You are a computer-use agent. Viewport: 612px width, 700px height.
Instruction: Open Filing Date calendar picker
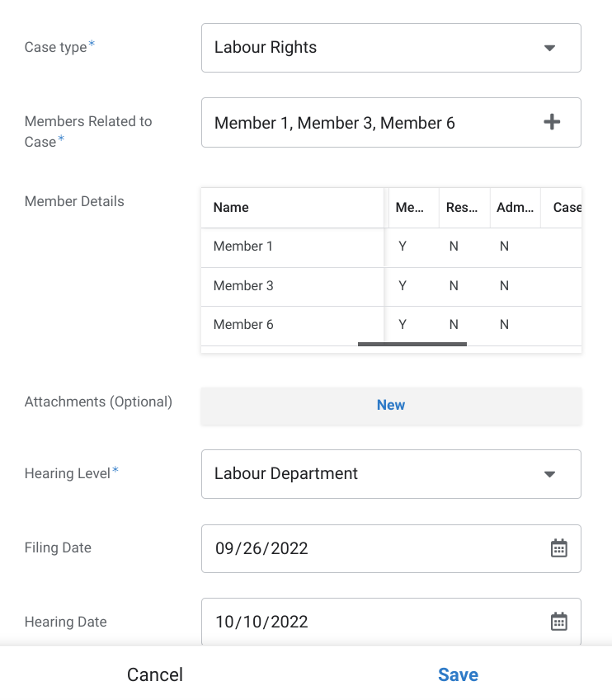point(559,548)
